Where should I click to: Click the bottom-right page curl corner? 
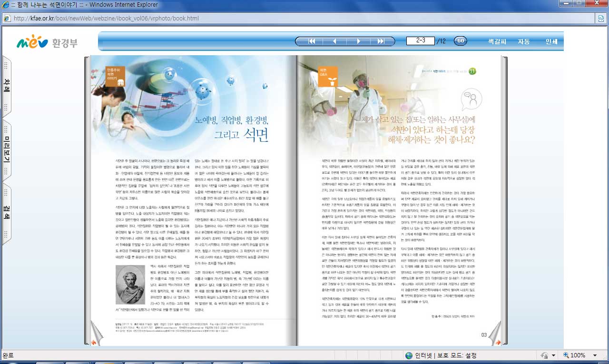point(497,339)
